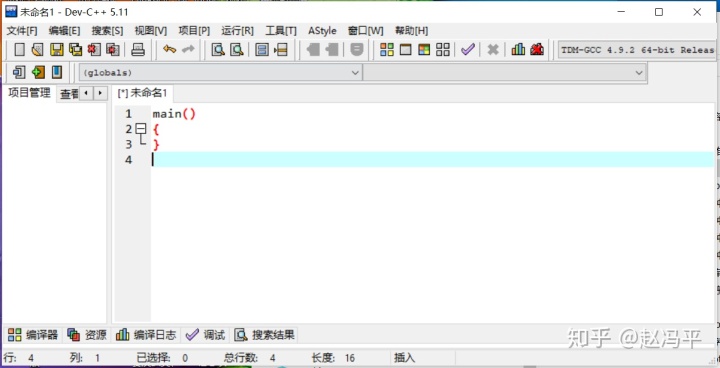Open the 搜索[S] menu
This screenshot has height=368, width=720.
(x=107, y=31)
